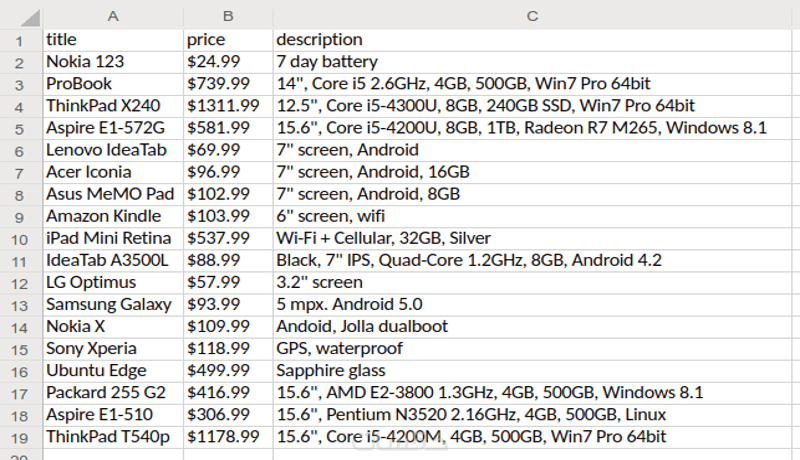Select column B header

pyautogui.click(x=228, y=16)
